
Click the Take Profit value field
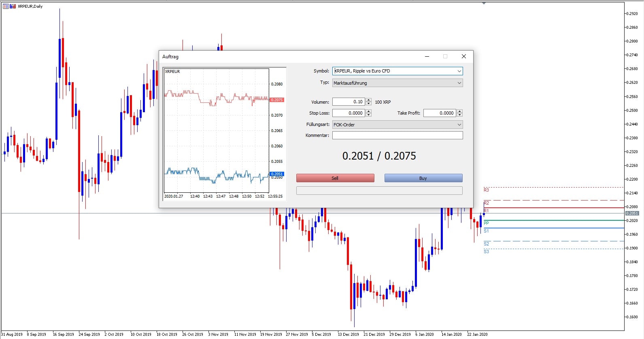(x=439, y=113)
